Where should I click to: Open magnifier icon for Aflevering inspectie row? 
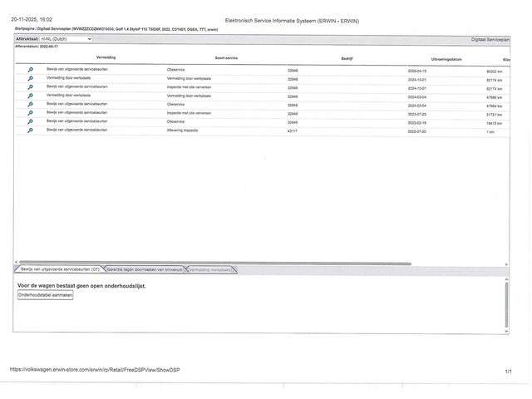click(x=31, y=131)
